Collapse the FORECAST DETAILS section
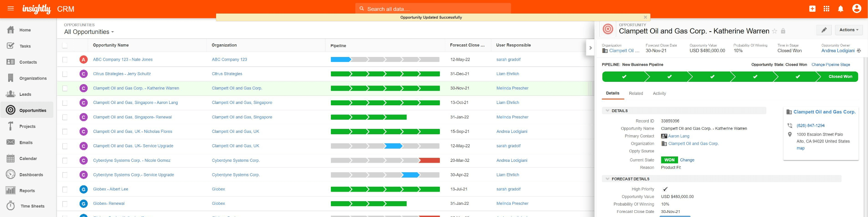This screenshot has width=868, height=217. coord(607,179)
